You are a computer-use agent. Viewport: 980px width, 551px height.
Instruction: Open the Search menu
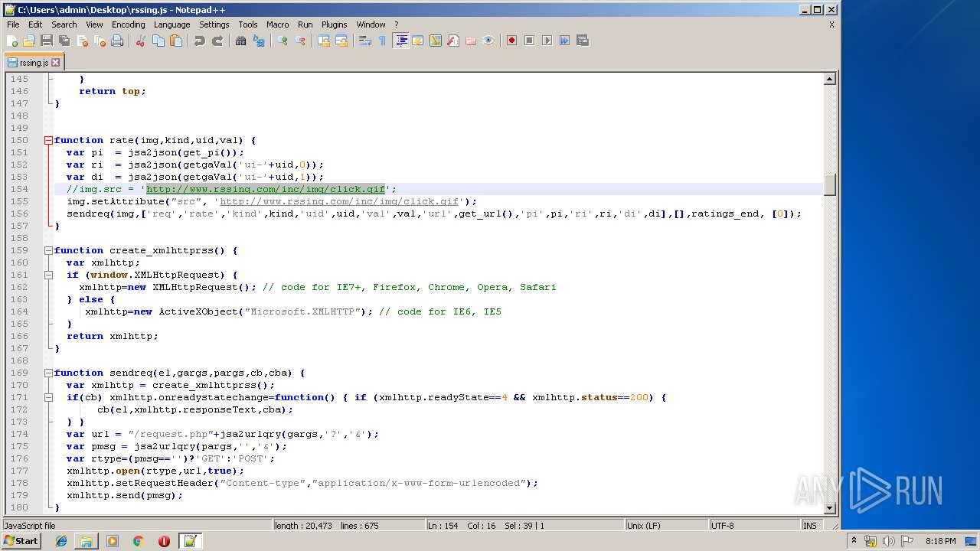coord(64,24)
